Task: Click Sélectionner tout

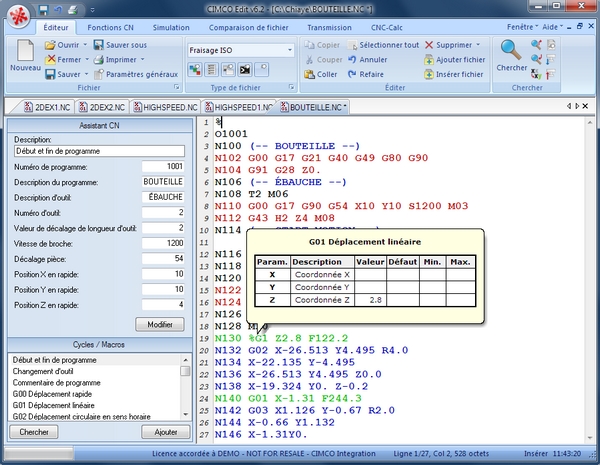Action: click(x=383, y=45)
